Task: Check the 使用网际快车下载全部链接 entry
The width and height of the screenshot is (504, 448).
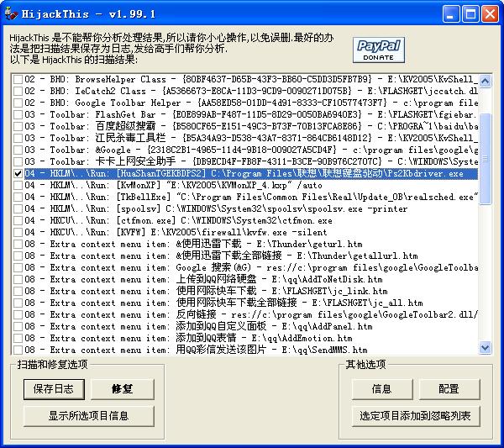Action: click(18, 303)
